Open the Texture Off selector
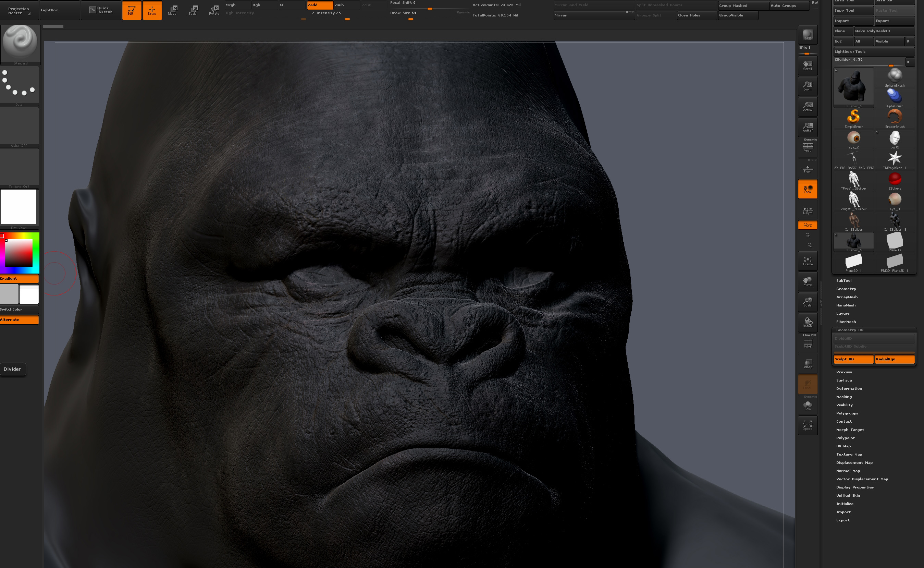The image size is (924, 568). (x=19, y=168)
